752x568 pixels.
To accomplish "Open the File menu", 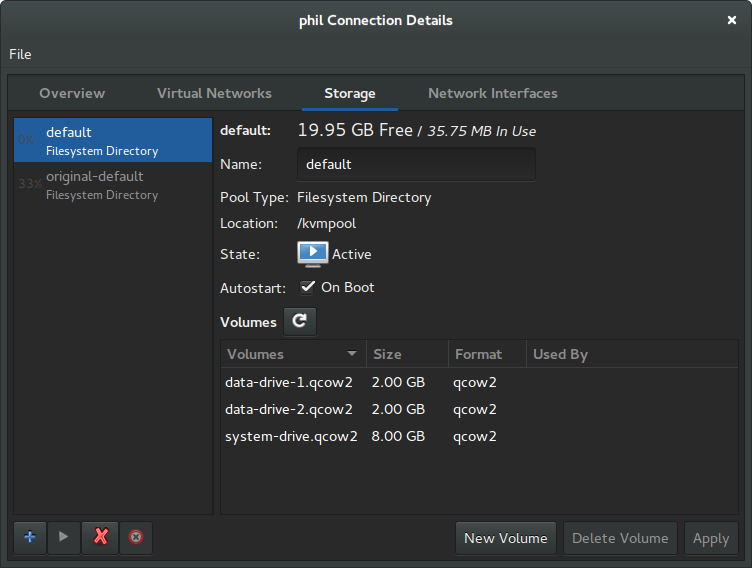I will tap(20, 54).
